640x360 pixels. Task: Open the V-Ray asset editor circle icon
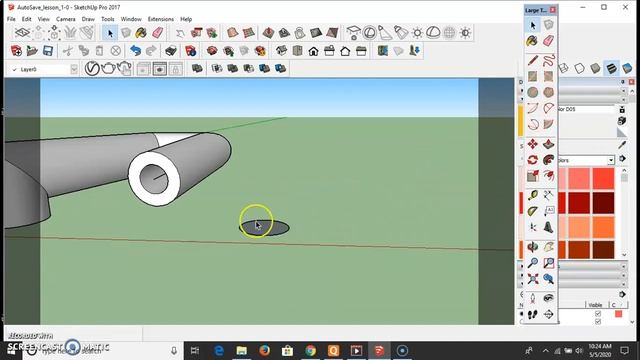point(92,69)
